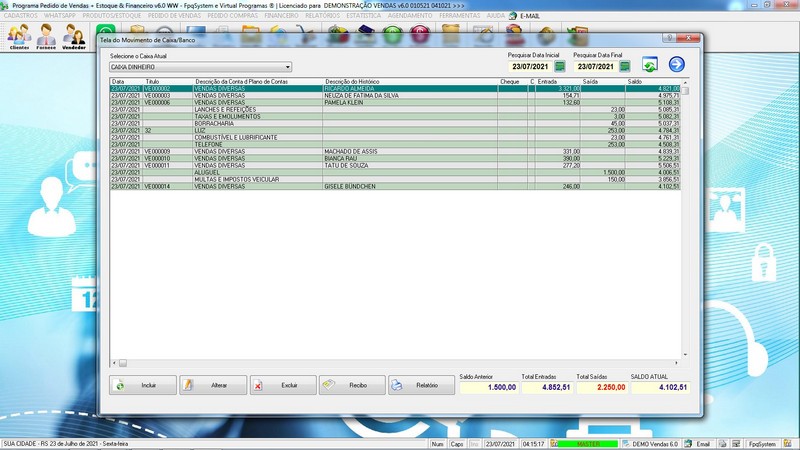This screenshot has width=800, height=450.
Task: Open the WHATSAPP menu
Action: pos(60,16)
